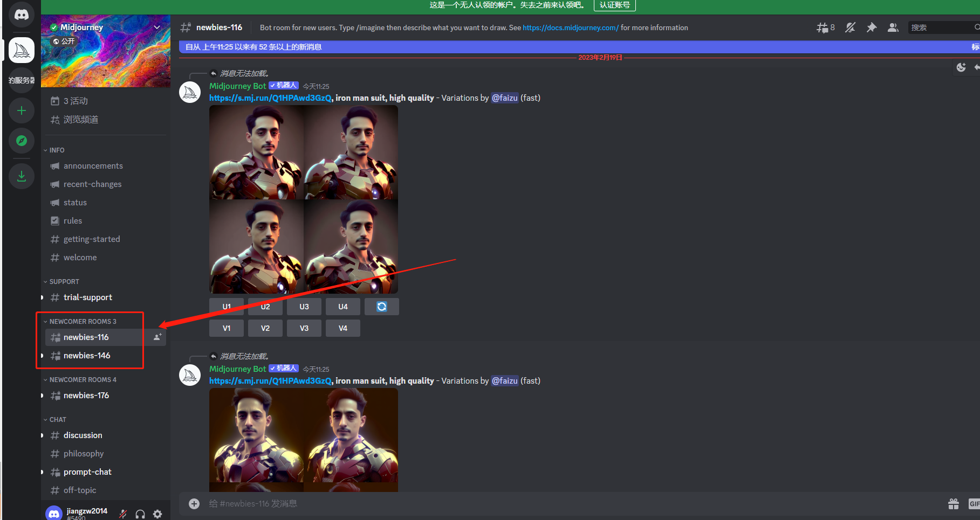Click the download apps icon

[x=22, y=176]
